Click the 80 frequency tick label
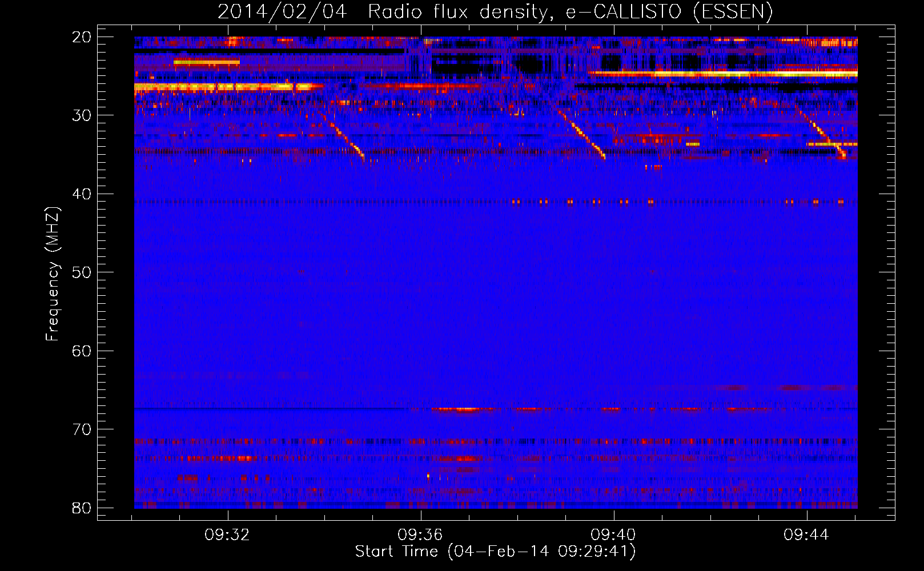The image size is (924, 571). click(x=82, y=508)
